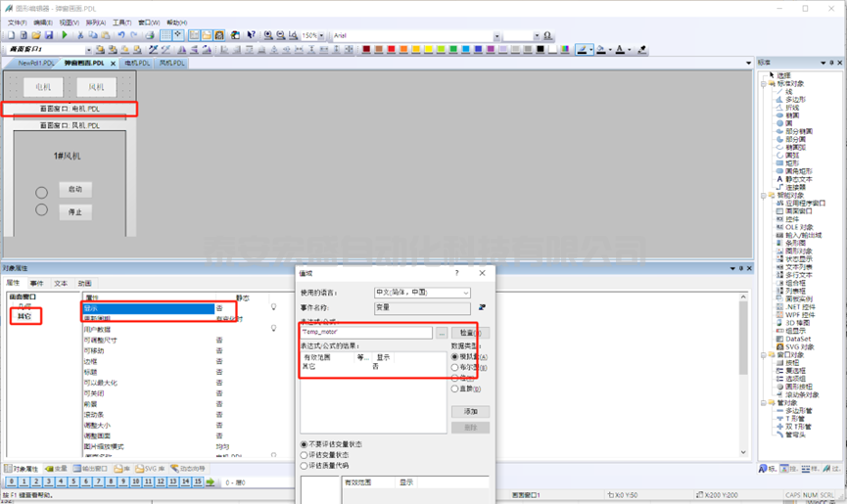Click the trigger icon beside 事件名称 field
The width and height of the screenshot is (847, 504).
482,306
